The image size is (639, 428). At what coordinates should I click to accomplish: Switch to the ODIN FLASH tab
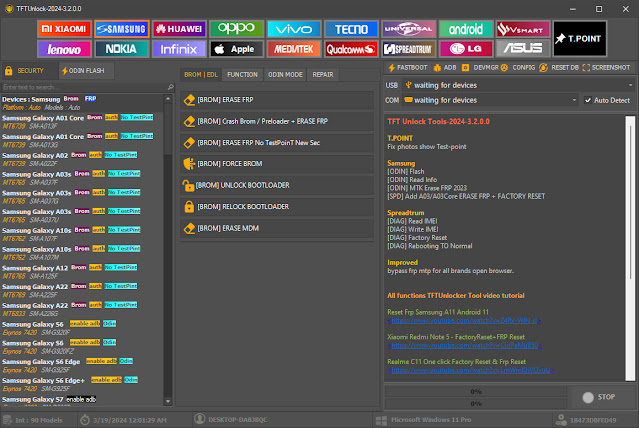[84, 71]
